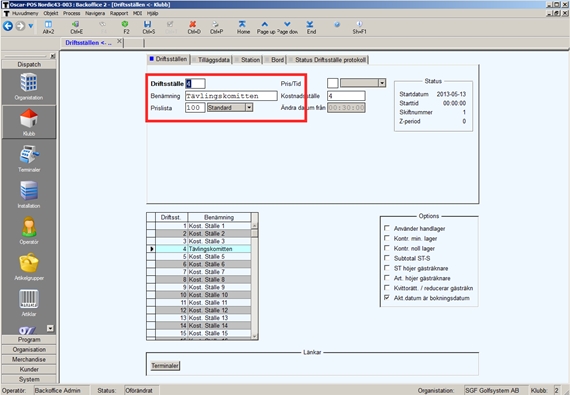
Task: Click the Ctrl+P print icon
Action: pyautogui.click(x=216, y=27)
